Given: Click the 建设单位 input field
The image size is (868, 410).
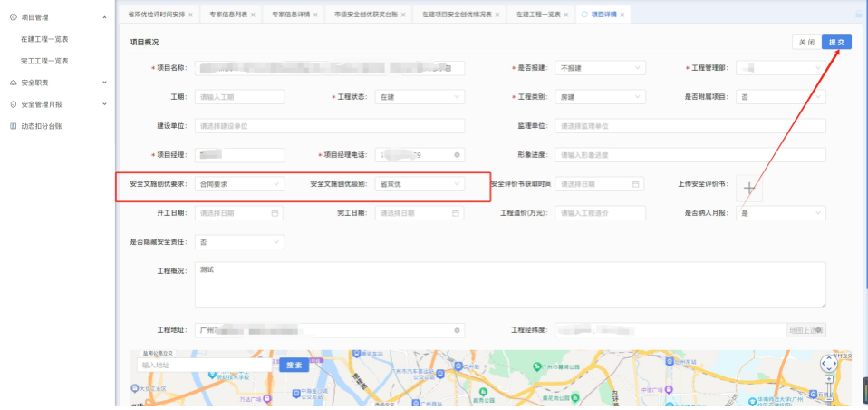Looking at the screenshot, I should click(329, 126).
